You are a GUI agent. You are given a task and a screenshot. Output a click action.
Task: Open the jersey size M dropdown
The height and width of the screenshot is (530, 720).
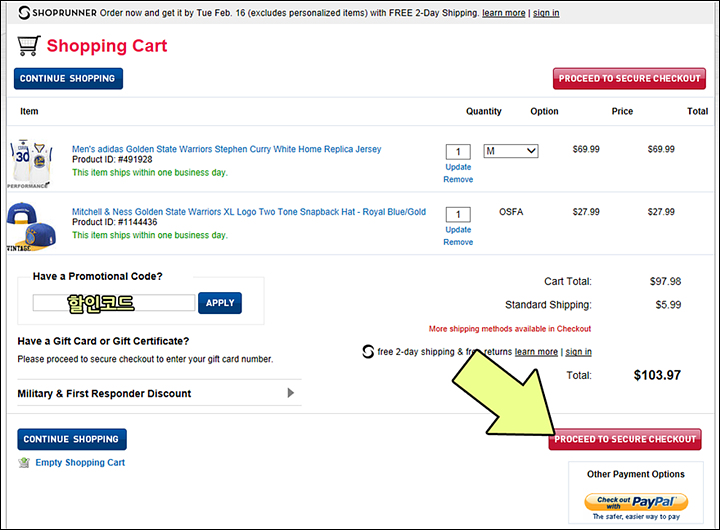pyautogui.click(x=511, y=151)
